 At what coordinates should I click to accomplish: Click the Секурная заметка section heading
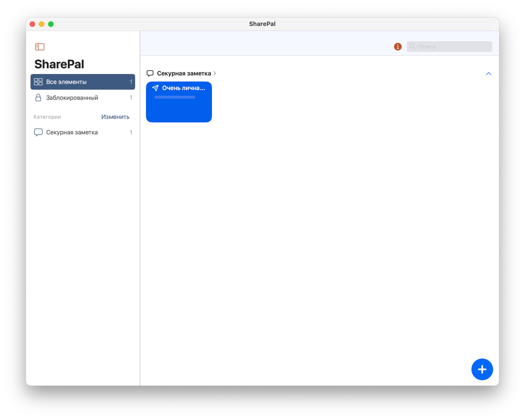point(184,73)
